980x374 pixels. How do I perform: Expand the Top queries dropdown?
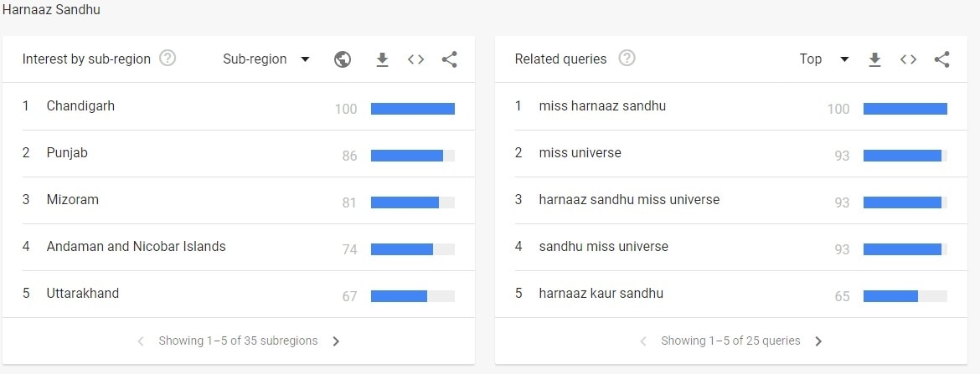coord(823,59)
